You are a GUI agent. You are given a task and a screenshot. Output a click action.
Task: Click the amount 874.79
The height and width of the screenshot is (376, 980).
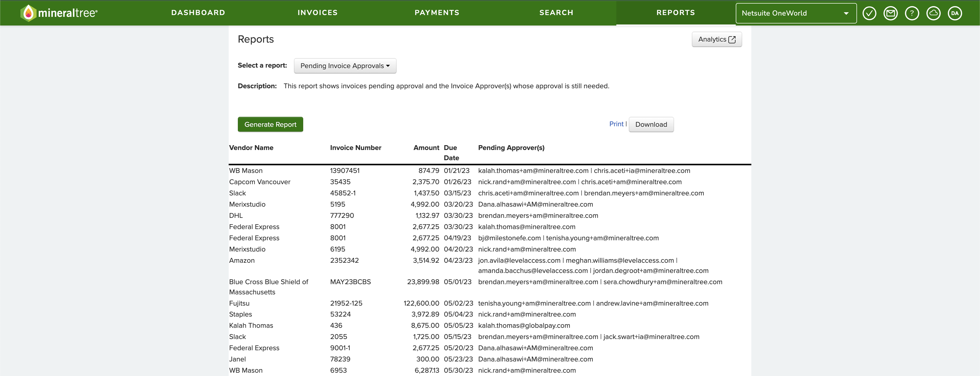pyautogui.click(x=429, y=171)
